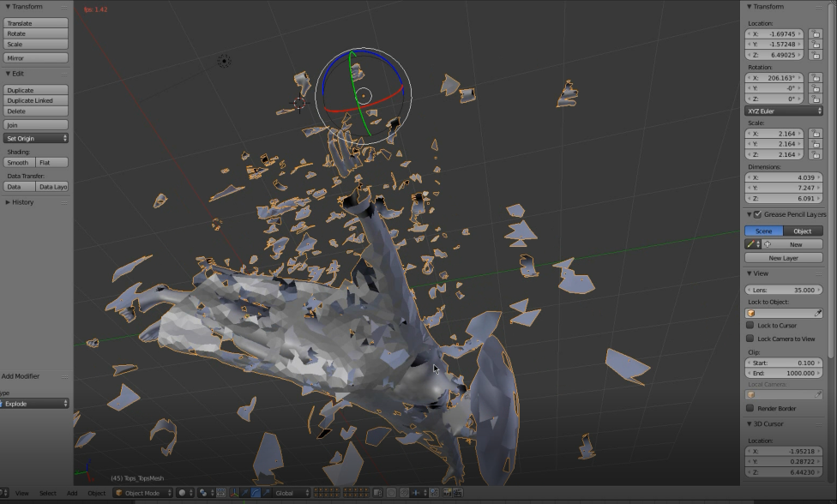Toggle the Location Y lock icon
This screenshot has height=504, width=837.
click(x=815, y=45)
